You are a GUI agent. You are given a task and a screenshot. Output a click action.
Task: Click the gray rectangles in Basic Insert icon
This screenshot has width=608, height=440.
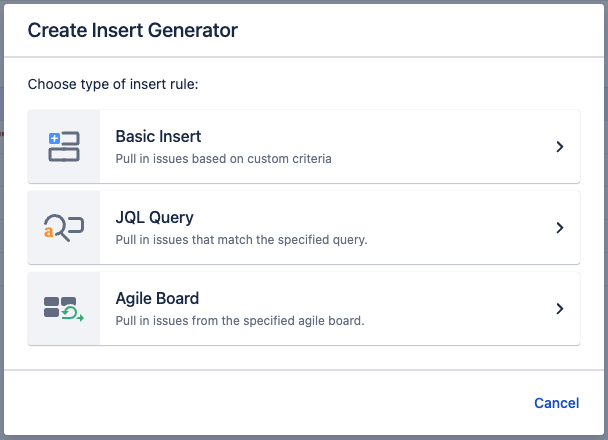point(66,154)
